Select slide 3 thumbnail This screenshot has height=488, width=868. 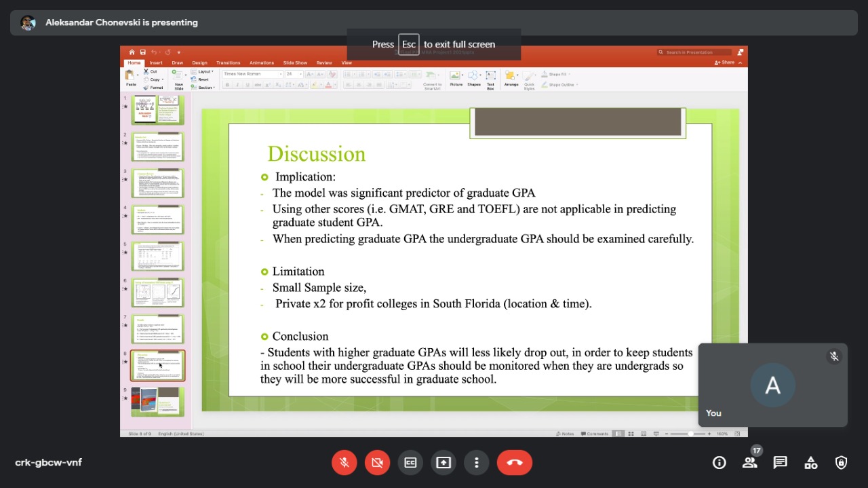pos(157,183)
